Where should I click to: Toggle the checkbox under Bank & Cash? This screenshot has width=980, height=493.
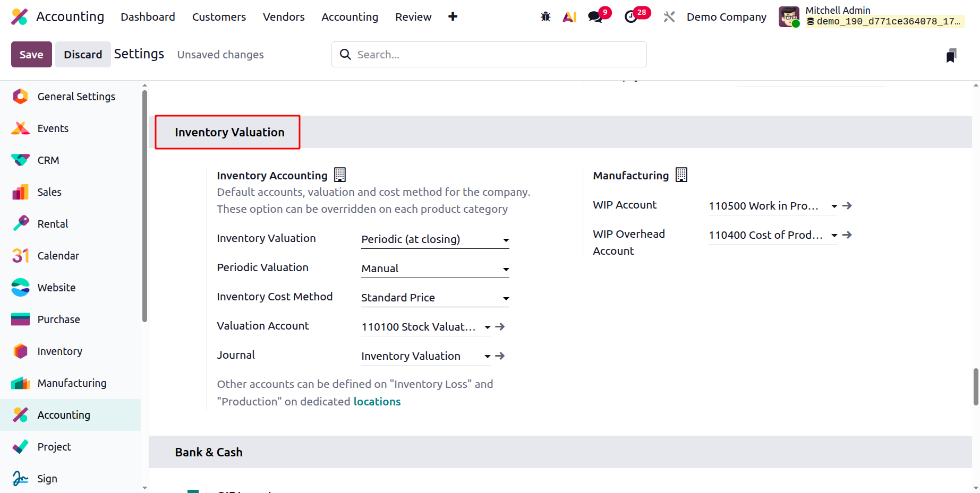coord(193,491)
